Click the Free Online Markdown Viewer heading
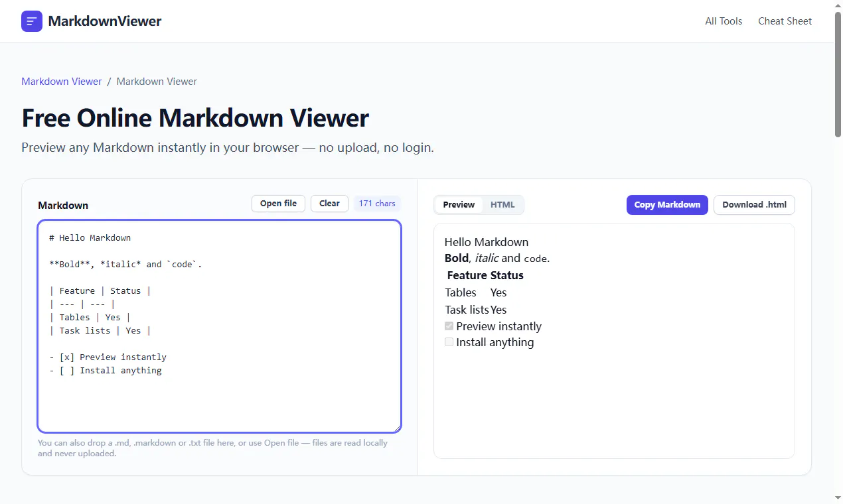 [x=195, y=118]
